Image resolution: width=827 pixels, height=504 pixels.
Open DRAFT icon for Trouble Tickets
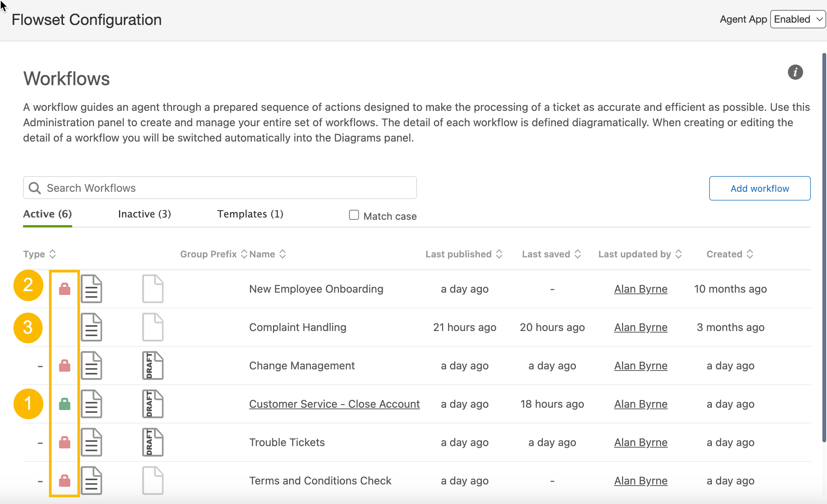153,442
